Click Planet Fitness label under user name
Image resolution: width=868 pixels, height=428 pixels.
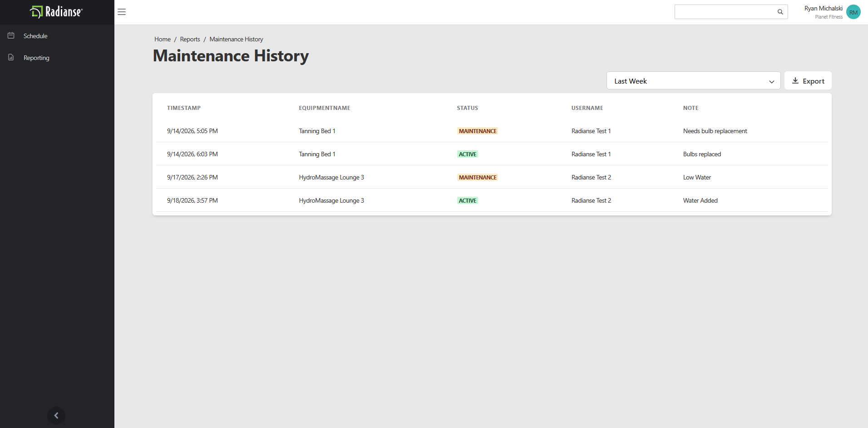(x=829, y=17)
